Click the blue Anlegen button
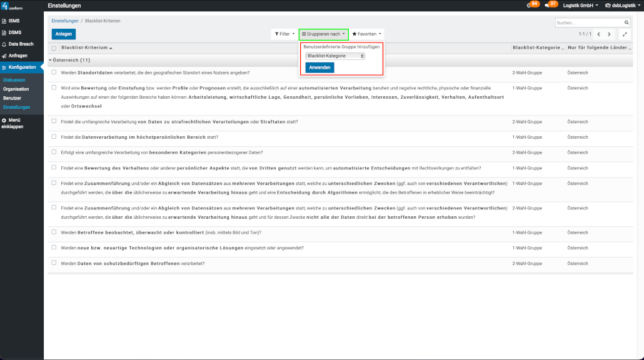Image resolution: width=644 pixels, height=360 pixels. point(63,34)
